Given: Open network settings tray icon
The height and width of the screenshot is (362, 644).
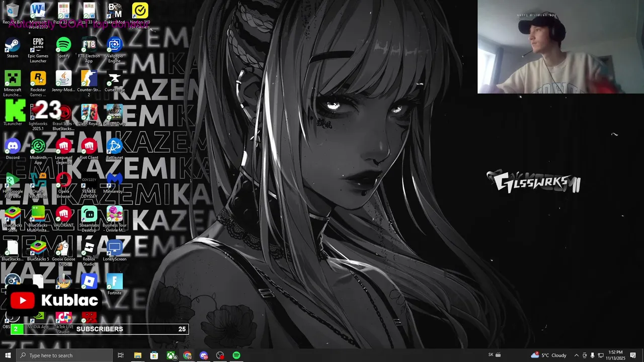Looking at the screenshot, I should pyautogui.click(x=601, y=355).
